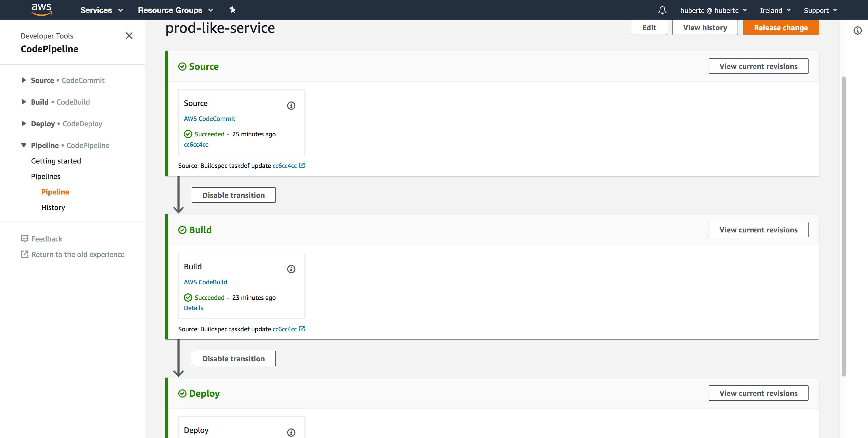Go to Getting started
Viewport: 868px width, 438px height.
click(56, 161)
